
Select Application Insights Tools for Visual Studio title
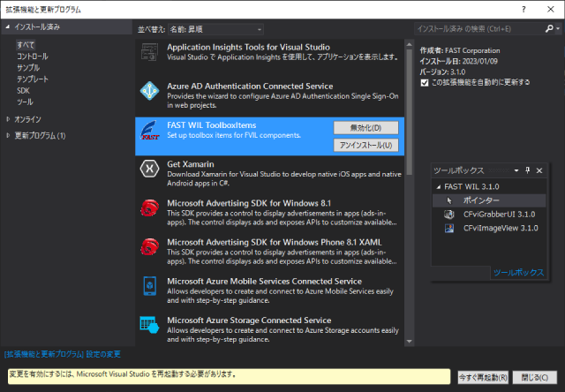point(248,47)
